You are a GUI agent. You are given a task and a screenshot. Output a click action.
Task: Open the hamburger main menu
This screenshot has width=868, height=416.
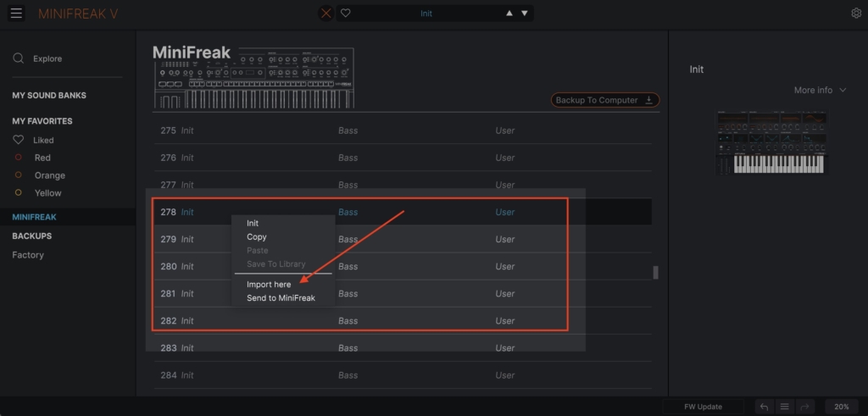17,13
